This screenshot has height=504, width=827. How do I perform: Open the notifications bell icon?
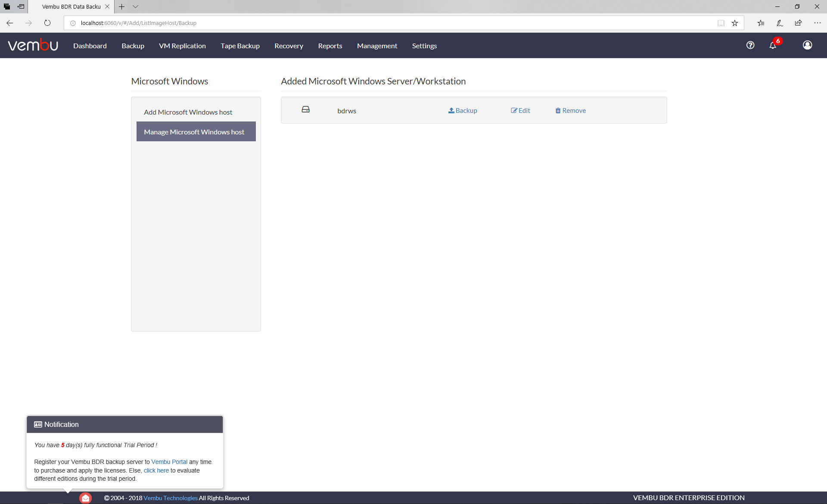click(773, 45)
